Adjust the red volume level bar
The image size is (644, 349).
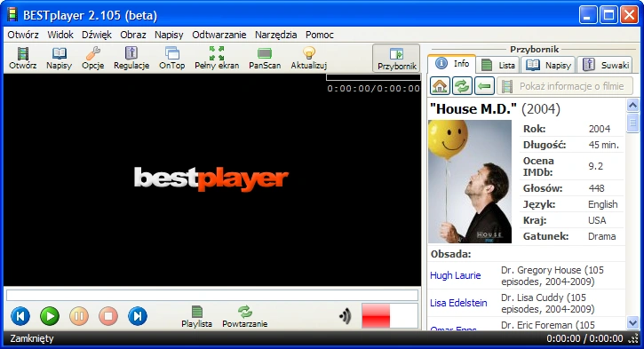pos(390,316)
